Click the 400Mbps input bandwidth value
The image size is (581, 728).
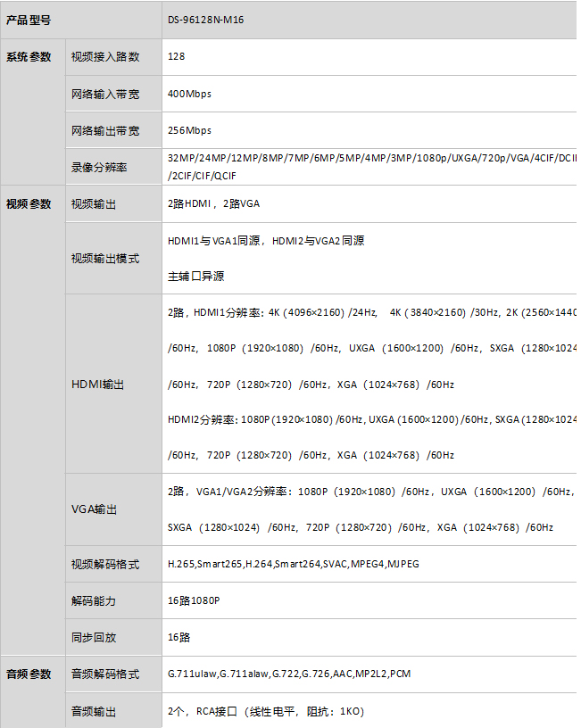(189, 94)
